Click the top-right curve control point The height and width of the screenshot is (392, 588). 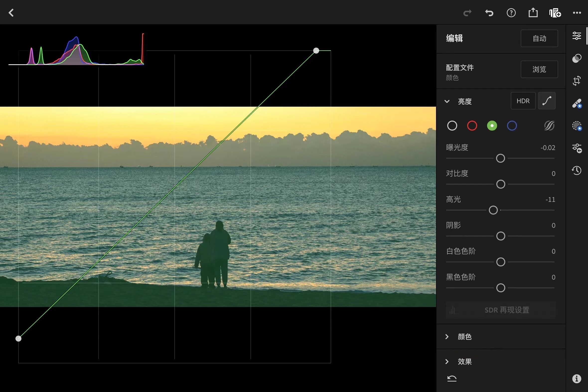point(316,51)
